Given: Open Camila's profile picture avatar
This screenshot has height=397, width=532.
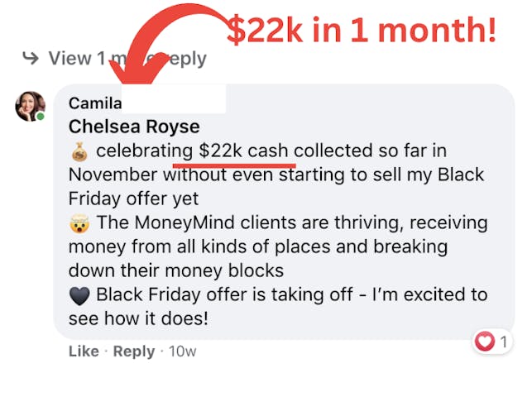Looking at the screenshot, I should pos(30,107).
